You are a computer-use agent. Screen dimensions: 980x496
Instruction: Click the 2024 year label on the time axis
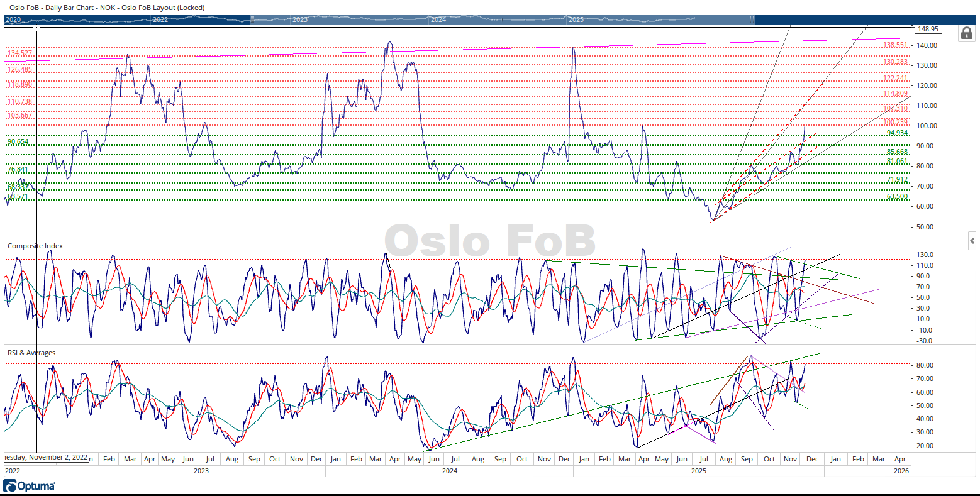click(449, 470)
